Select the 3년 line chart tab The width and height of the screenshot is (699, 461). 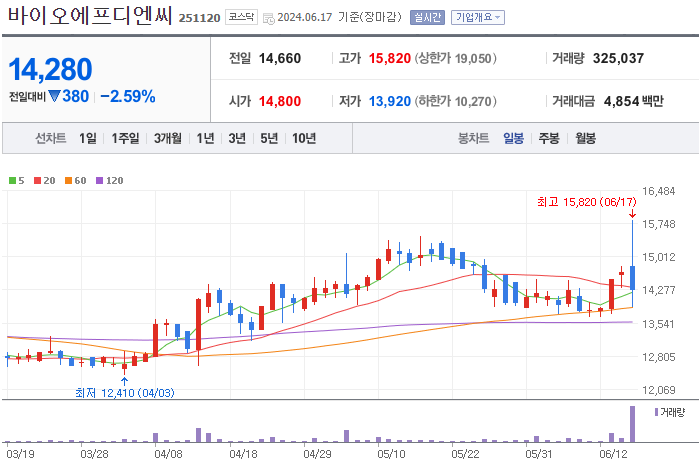pyautogui.click(x=237, y=138)
